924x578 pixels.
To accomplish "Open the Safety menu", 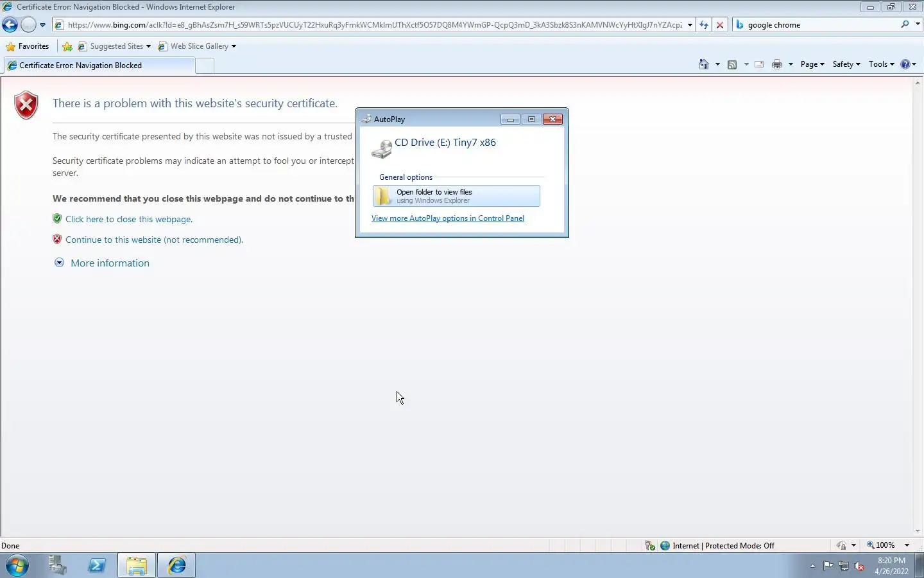I will click(x=846, y=64).
